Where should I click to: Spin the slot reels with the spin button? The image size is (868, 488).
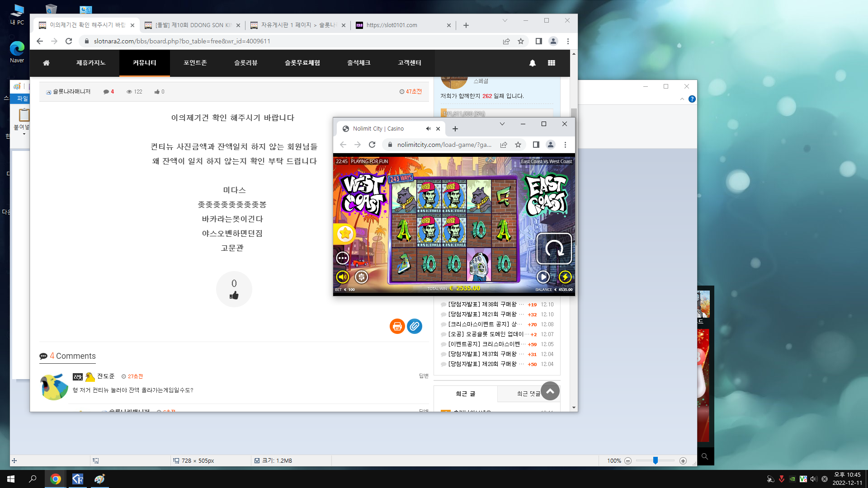point(554,249)
